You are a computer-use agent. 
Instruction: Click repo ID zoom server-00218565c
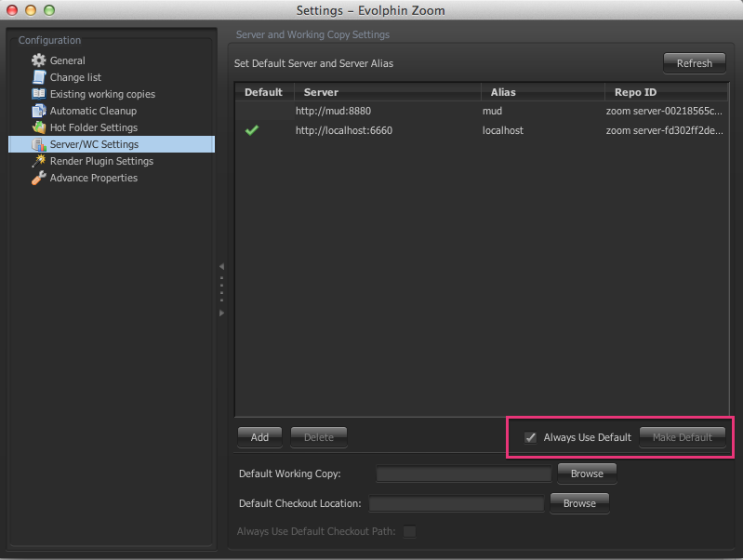(x=664, y=111)
